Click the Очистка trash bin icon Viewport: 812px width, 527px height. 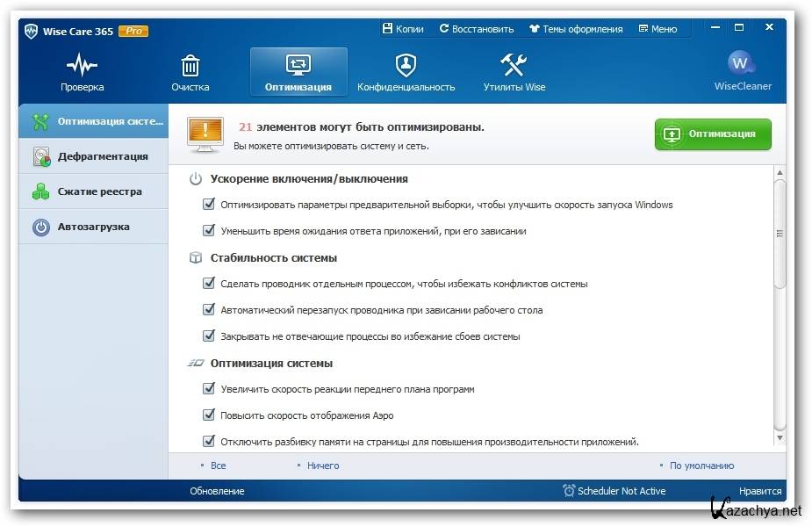coord(190,65)
